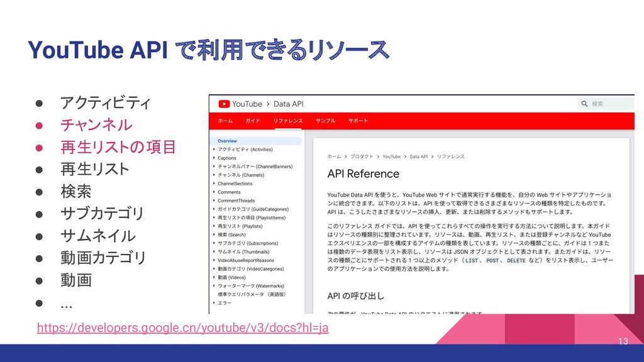Click the YouTube breadcrumb link
This screenshot has width=644, height=362.
tap(391, 156)
